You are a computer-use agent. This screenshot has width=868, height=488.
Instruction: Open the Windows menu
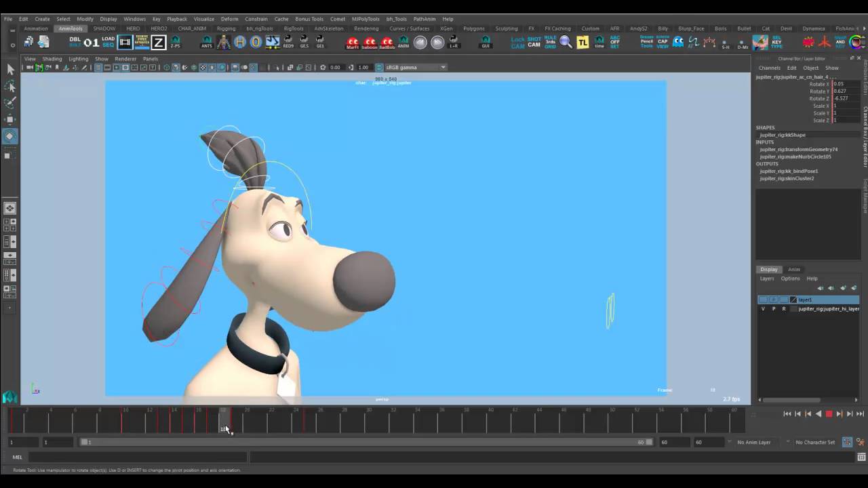134,19
